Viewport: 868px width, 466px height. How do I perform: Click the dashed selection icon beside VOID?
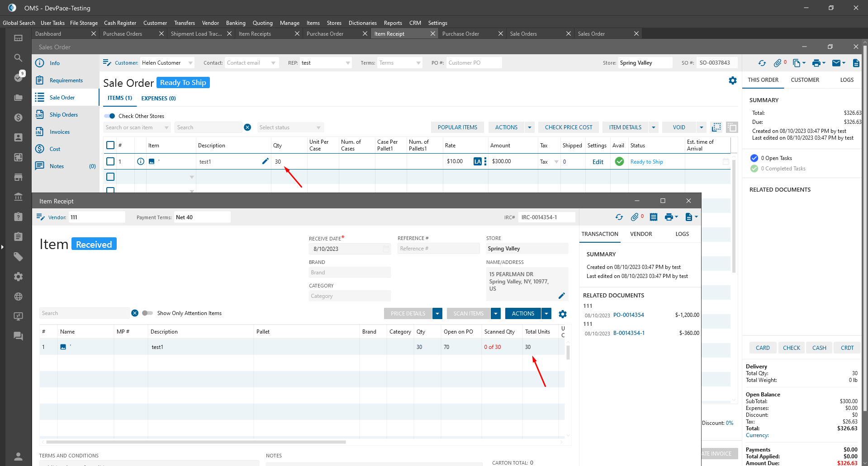pos(716,127)
